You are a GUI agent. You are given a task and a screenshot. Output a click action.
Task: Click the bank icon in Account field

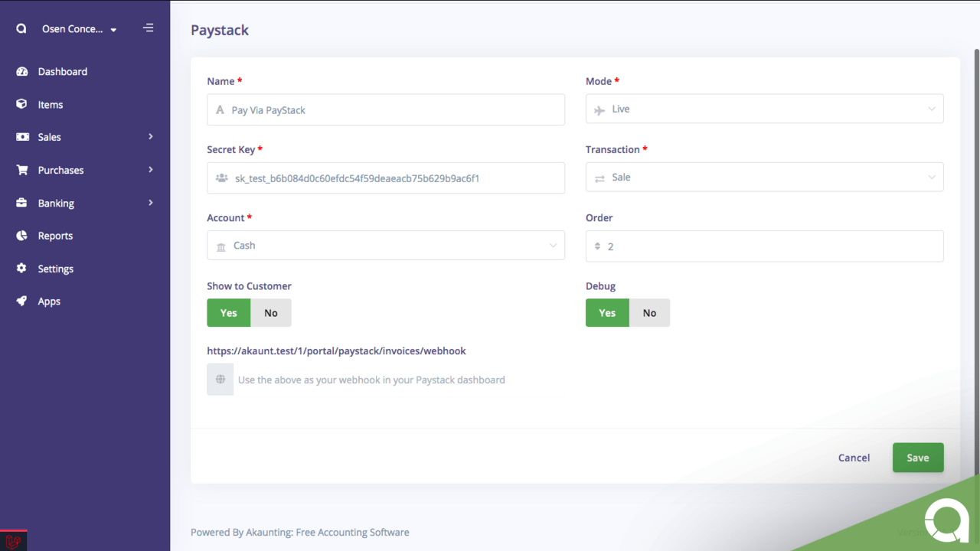[221, 246]
